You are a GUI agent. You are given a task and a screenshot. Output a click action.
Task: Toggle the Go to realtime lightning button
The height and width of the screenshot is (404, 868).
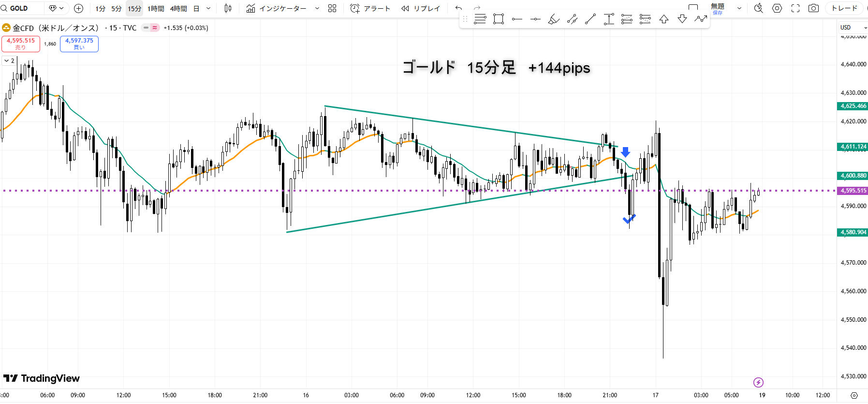[x=758, y=383]
